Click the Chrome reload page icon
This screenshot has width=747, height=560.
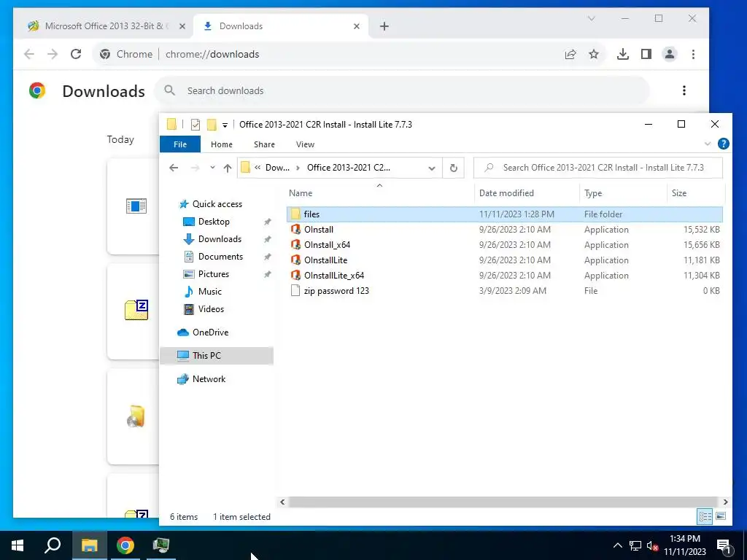pyautogui.click(x=76, y=54)
